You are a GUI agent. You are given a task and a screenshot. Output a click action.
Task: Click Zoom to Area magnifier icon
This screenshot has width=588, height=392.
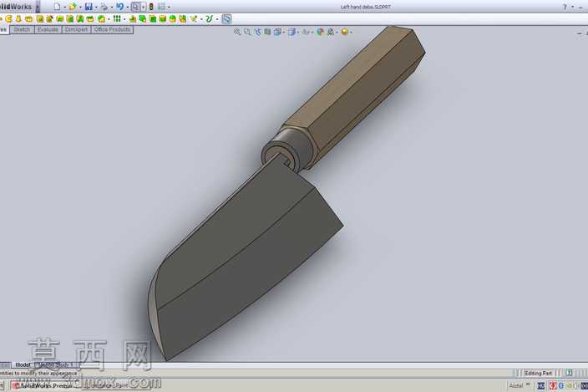point(247,32)
